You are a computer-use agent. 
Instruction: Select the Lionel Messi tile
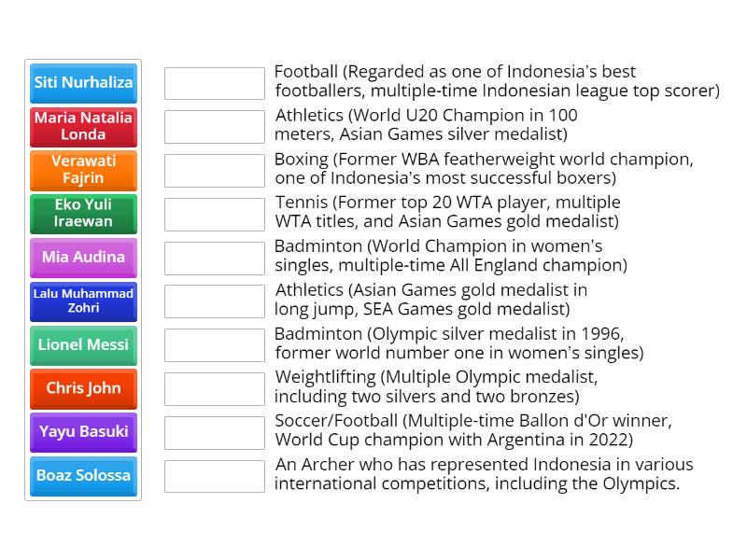coord(83,344)
